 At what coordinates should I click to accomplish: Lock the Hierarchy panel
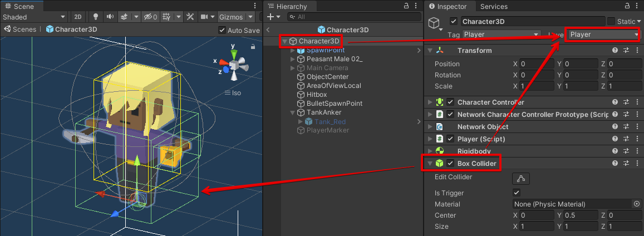[x=406, y=6]
